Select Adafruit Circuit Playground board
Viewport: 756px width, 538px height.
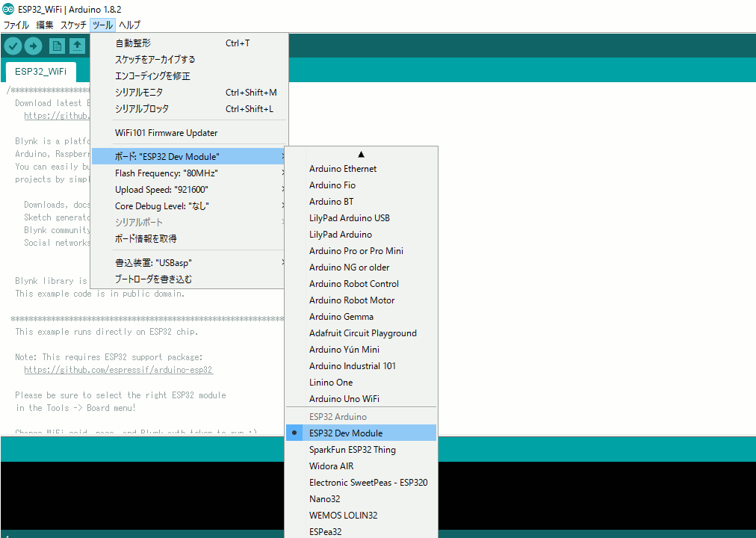(x=361, y=333)
